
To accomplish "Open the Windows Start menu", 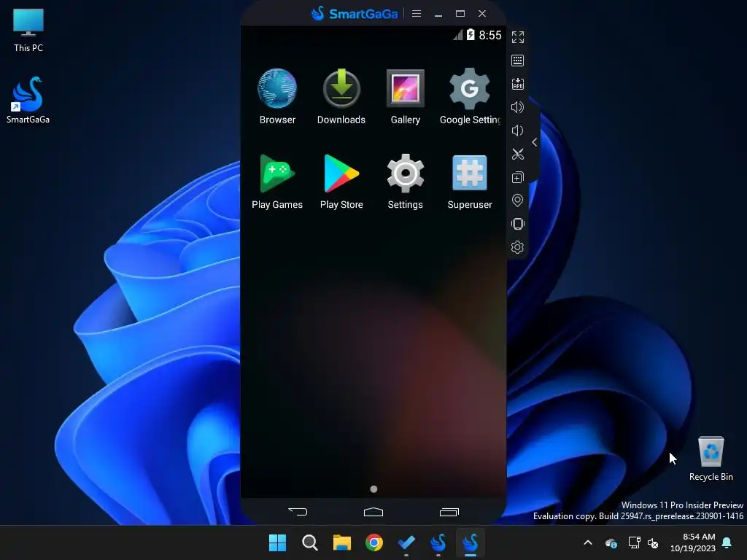I will (277, 542).
